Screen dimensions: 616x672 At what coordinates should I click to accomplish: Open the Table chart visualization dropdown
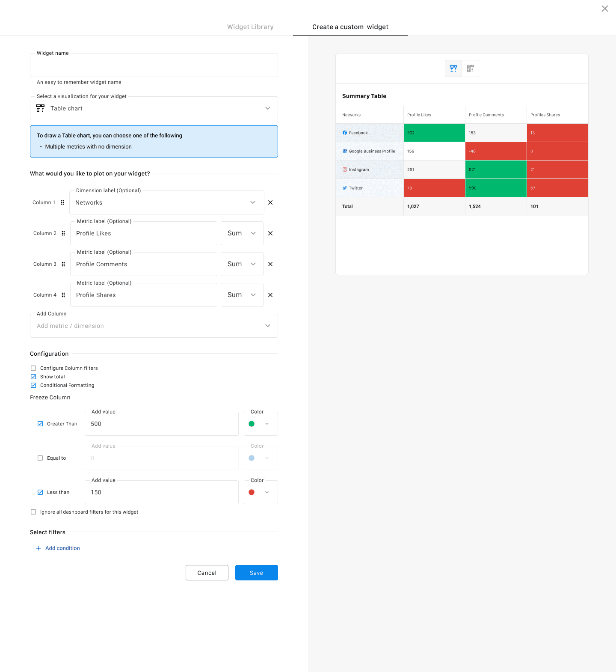(x=154, y=108)
